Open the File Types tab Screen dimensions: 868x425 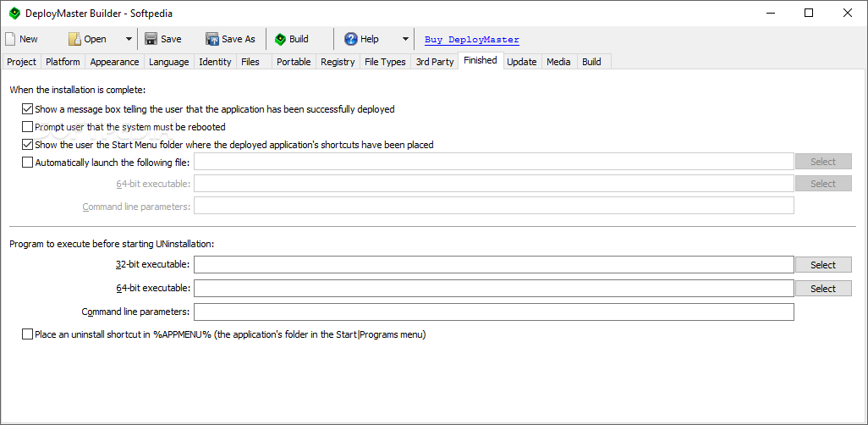pos(385,62)
